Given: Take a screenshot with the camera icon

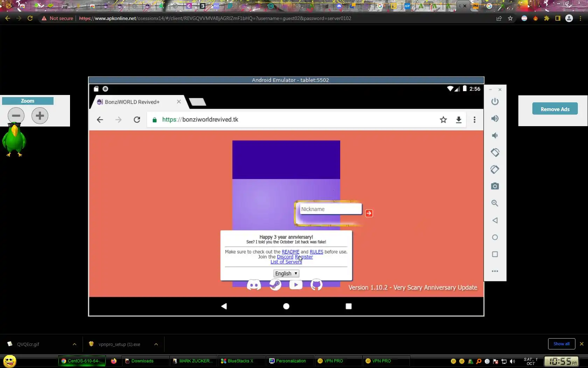Looking at the screenshot, I should [x=495, y=186].
